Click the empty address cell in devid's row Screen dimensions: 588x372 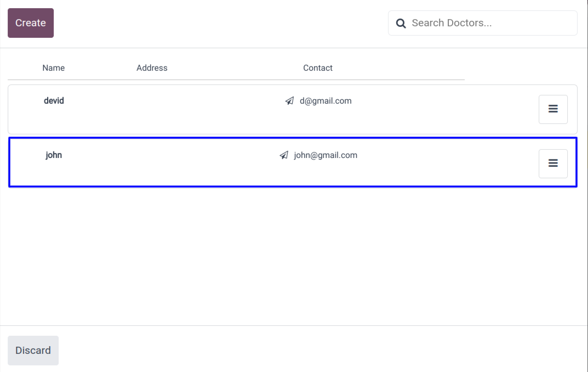click(164, 101)
